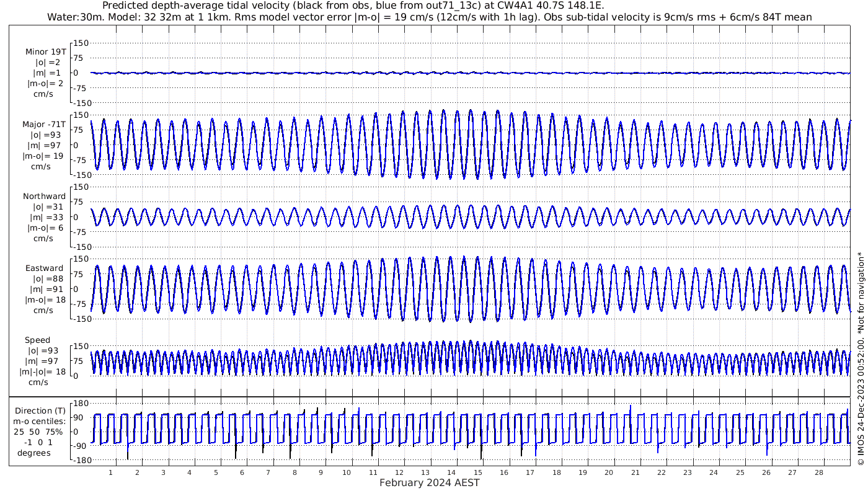
Task: Click the day '18' tick label on the time axis
Action: pos(556,472)
